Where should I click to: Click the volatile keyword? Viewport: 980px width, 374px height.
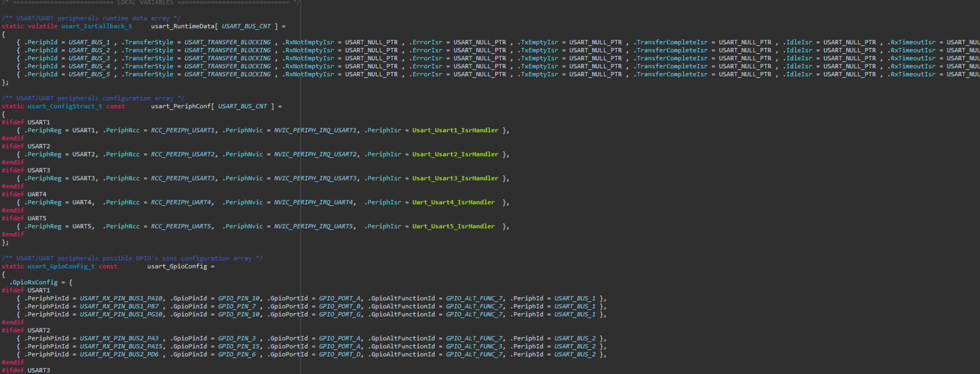43,26
